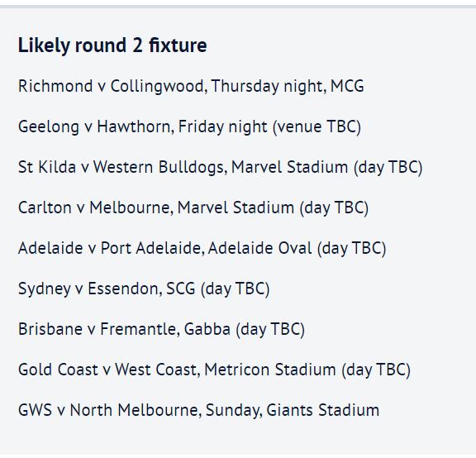Click the word 'MCG' in first fixture
Screen dimensions: 476x458
click(347, 86)
